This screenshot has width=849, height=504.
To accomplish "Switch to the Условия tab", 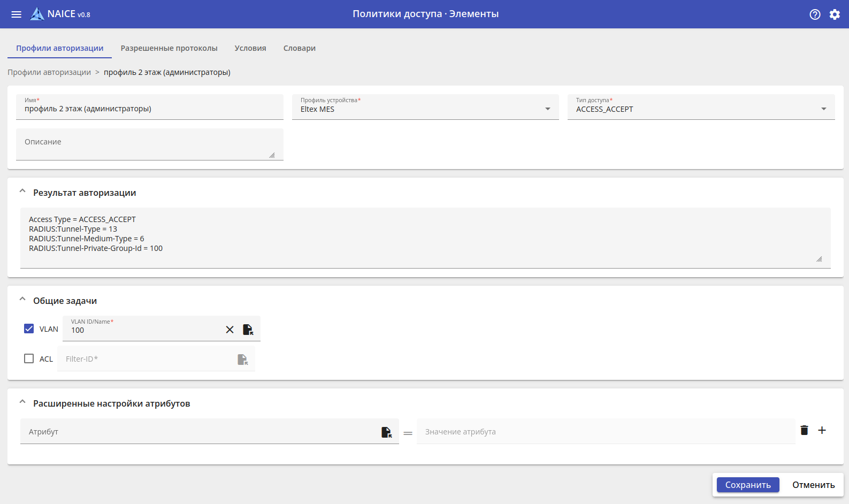I will pos(250,48).
